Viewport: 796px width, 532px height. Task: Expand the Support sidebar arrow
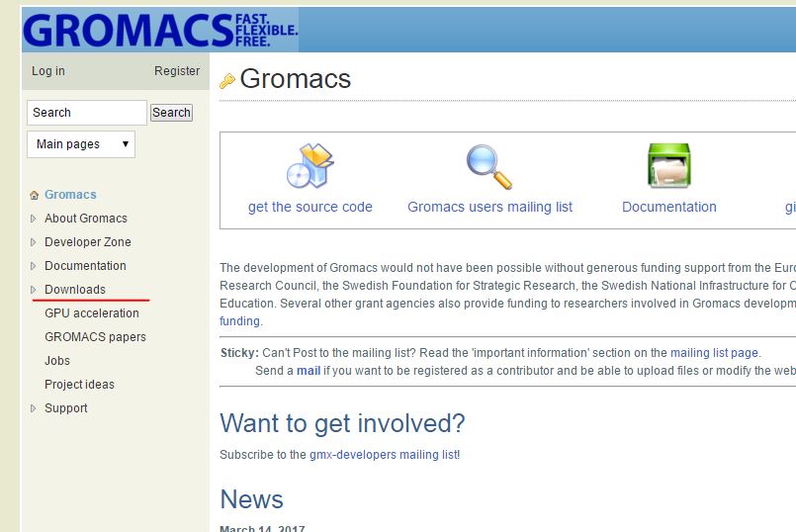click(33, 408)
